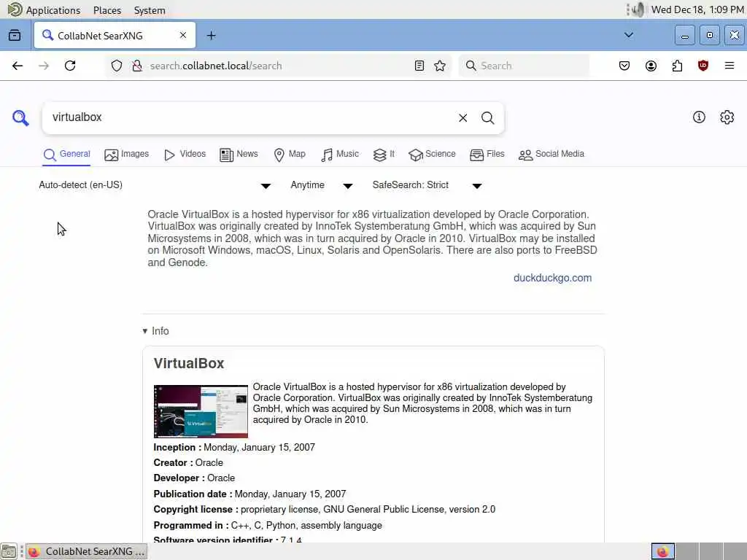Toggle reader view for this page
This screenshot has width=747, height=560.
click(x=419, y=66)
